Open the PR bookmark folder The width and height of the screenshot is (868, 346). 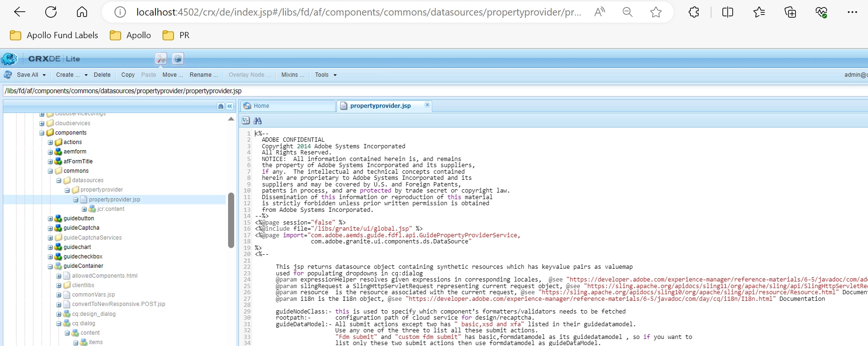[x=176, y=35]
